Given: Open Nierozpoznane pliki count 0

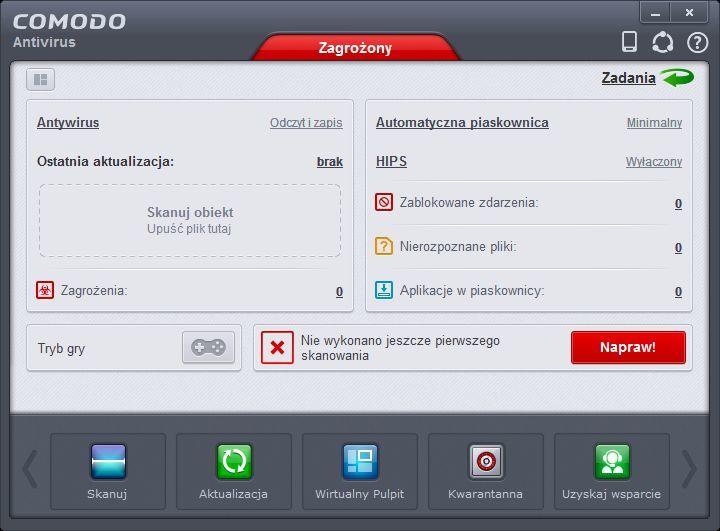Looking at the screenshot, I should tap(678, 248).
